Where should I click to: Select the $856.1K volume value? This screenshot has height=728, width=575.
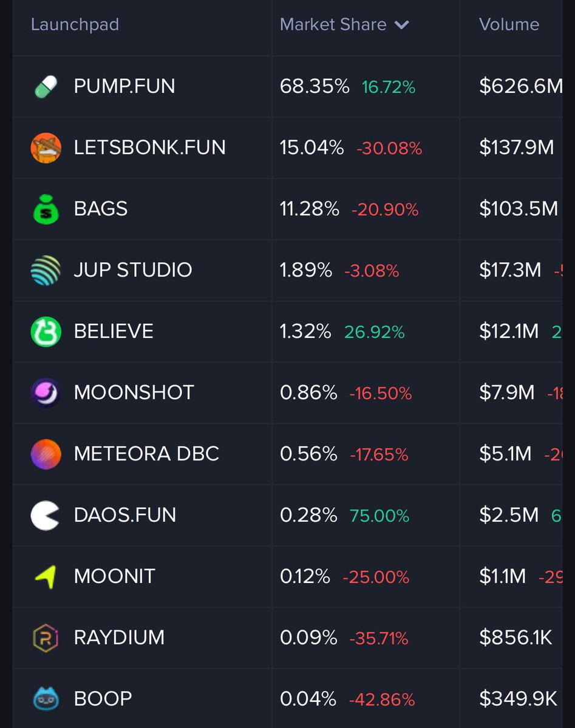(516, 638)
